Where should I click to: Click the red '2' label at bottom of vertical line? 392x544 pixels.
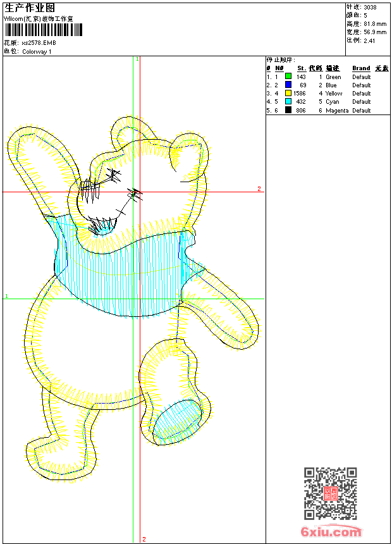(144, 540)
